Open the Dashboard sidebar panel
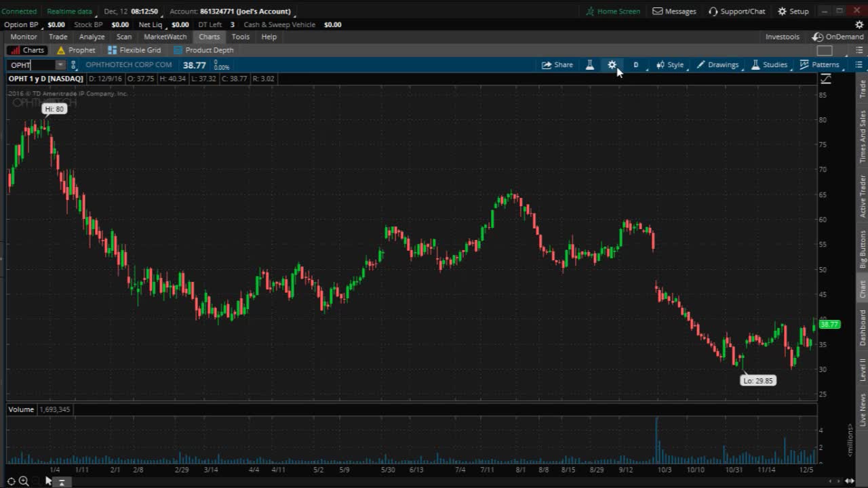The height and width of the screenshot is (488, 868). (863, 327)
